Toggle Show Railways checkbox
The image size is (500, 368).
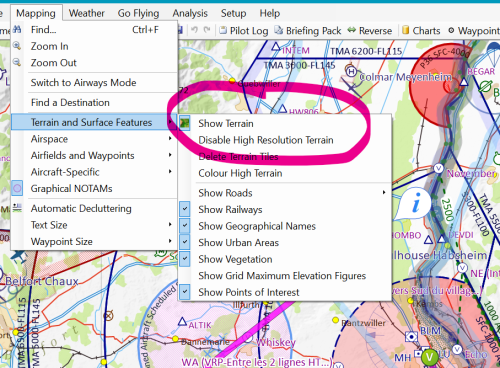coord(185,209)
